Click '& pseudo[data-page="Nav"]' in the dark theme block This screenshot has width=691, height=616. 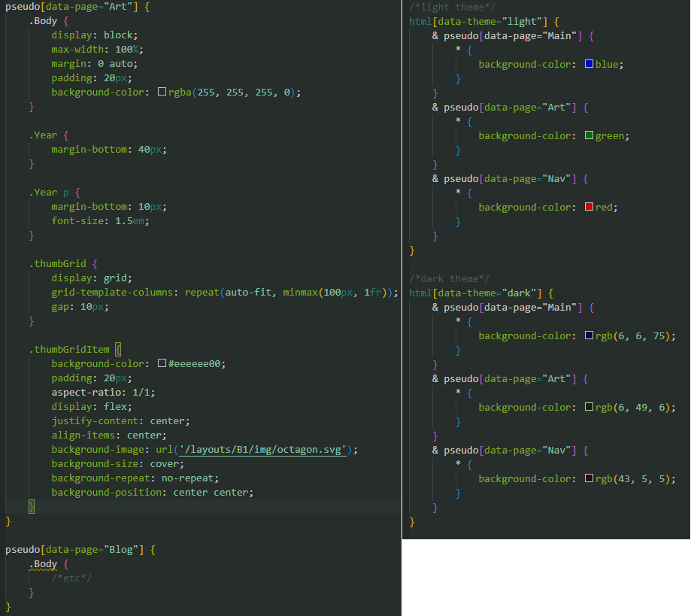[504, 451]
